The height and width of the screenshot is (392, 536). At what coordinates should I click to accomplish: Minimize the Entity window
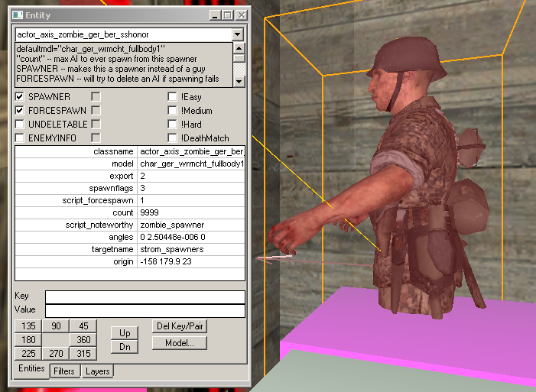click(x=215, y=15)
